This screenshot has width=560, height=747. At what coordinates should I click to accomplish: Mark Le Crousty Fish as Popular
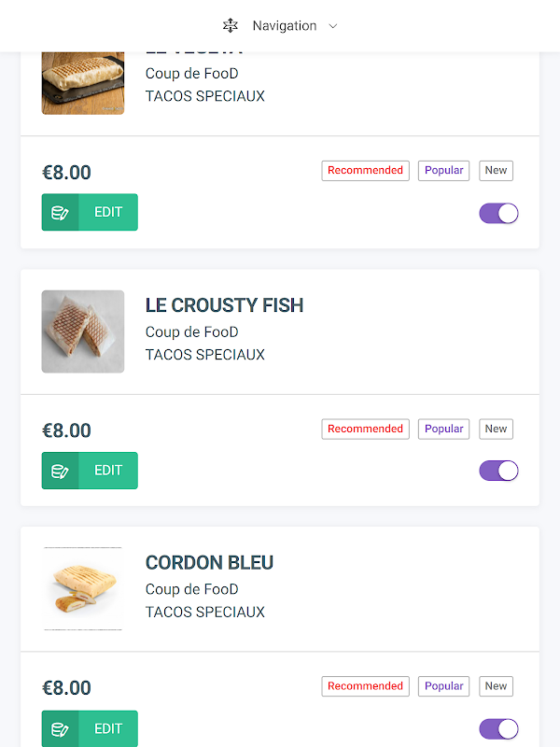[x=444, y=429]
